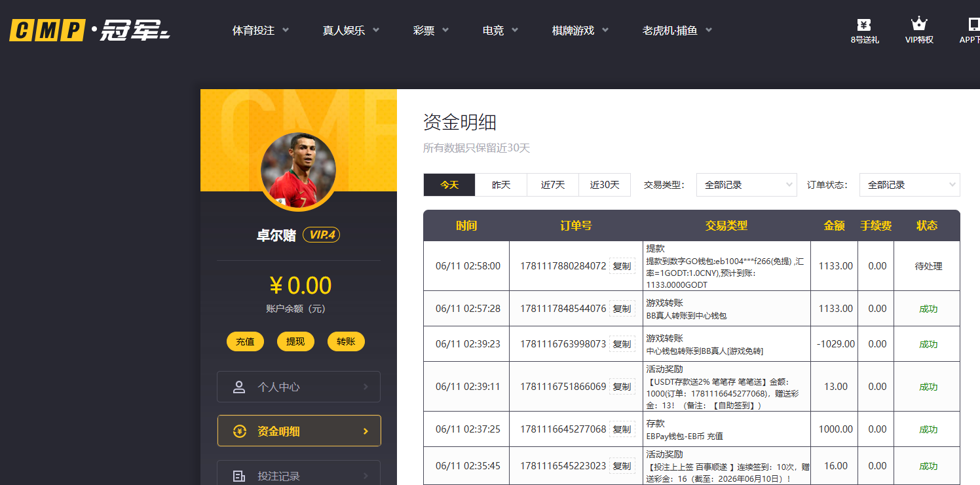The image size is (980, 485).
Task: Expand the 体育投注 menu
Action: coord(261,30)
